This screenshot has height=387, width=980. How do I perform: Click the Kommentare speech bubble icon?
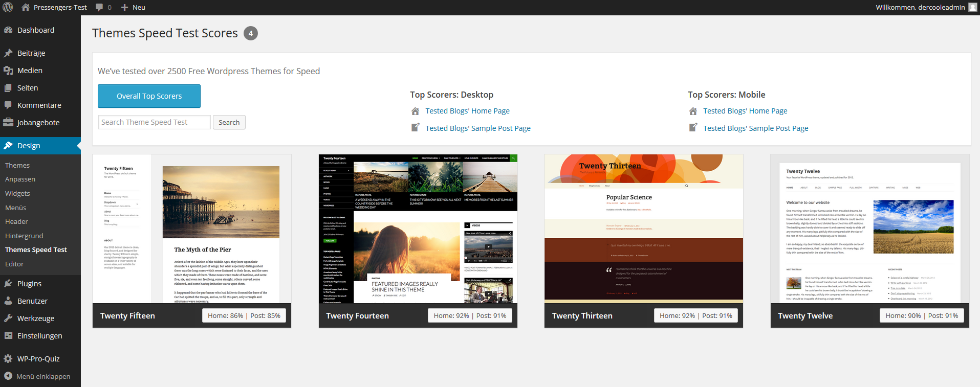(8, 105)
